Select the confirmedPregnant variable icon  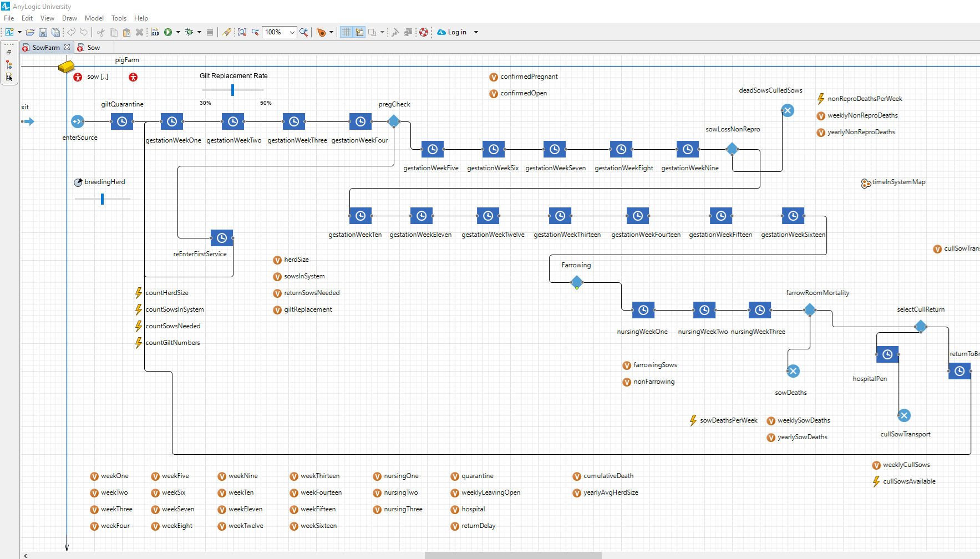click(x=494, y=77)
